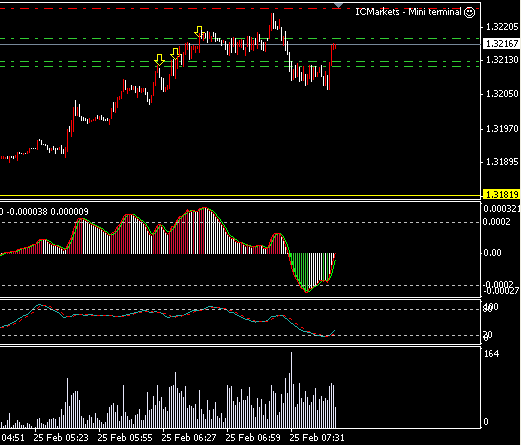The image size is (521, 445).
Task: Click the 1.32130 price scale label
Action: tap(502, 60)
